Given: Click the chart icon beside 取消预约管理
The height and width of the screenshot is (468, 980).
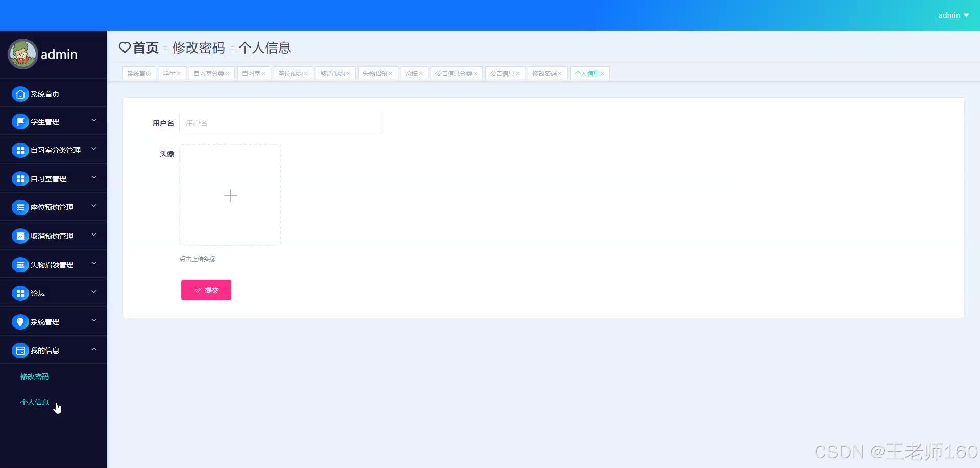Looking at the screenshot, I should [x=20, y=236].
